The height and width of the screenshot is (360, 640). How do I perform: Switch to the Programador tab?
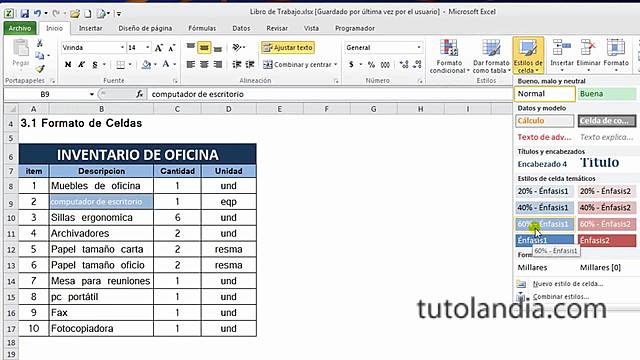(x=355, y=28)
